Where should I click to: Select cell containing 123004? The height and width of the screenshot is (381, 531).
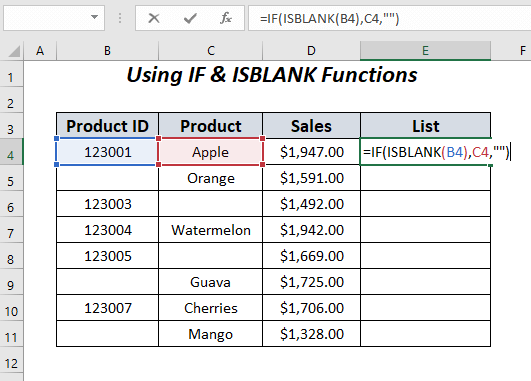107,230
